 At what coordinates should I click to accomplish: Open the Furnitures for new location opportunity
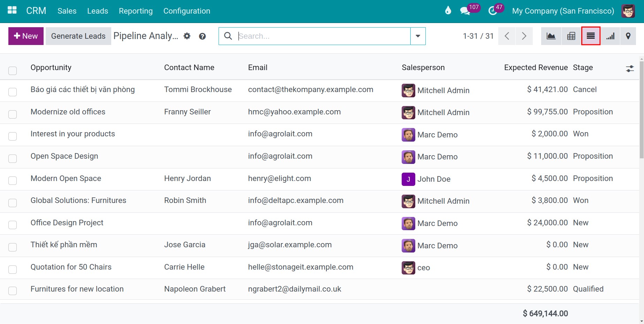point(77,289)
